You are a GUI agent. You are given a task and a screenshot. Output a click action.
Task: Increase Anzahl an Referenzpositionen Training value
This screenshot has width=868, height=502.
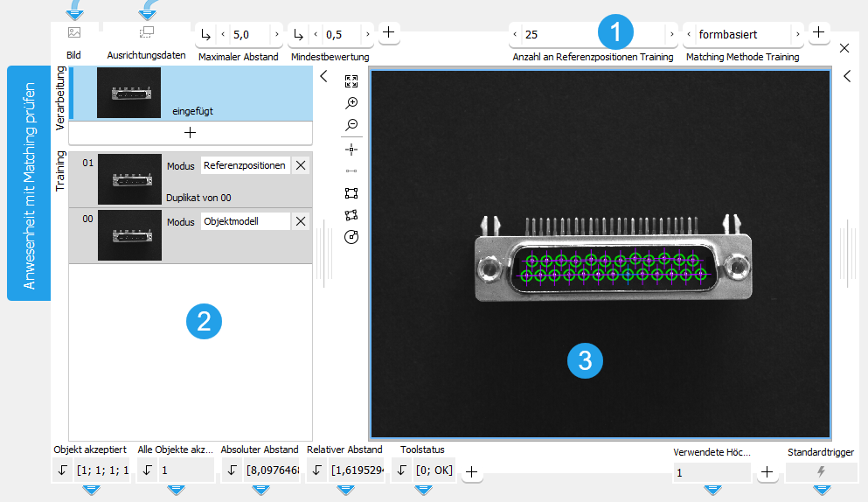pyautogui.click(x=672, y=35)
